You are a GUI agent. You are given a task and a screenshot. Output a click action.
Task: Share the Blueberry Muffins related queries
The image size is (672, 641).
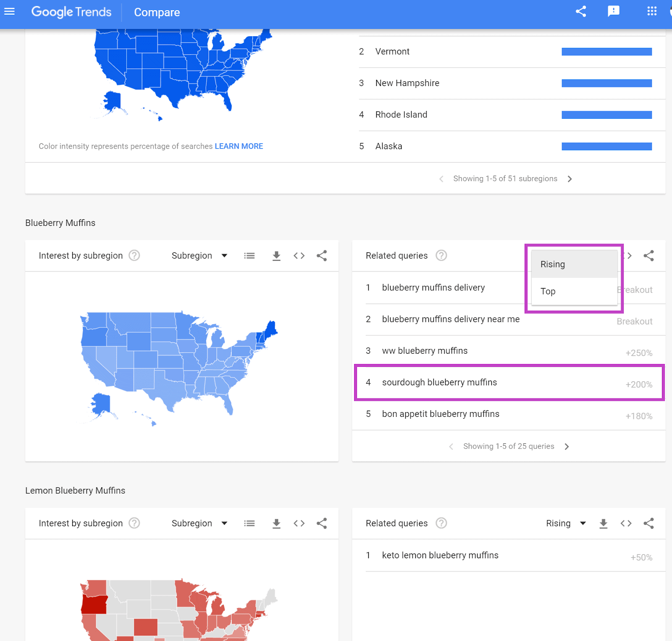(x=648, y=255)
